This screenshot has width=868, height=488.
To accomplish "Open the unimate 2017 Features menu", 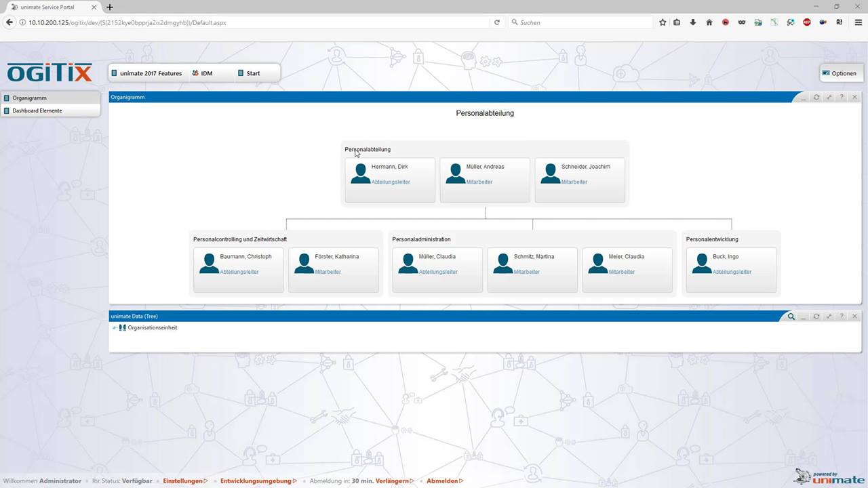I will tap(146, 73).
